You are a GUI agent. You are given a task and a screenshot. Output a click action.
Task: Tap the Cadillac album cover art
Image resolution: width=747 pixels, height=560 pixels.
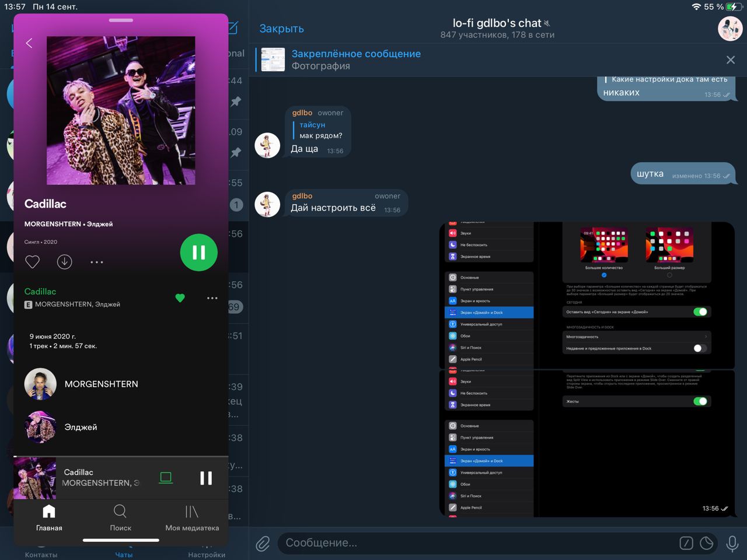tap(121, 110)
